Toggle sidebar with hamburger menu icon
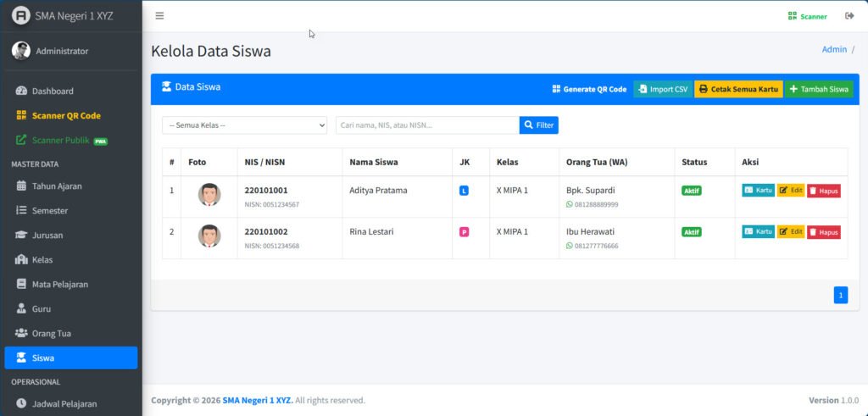 [159, 16]
